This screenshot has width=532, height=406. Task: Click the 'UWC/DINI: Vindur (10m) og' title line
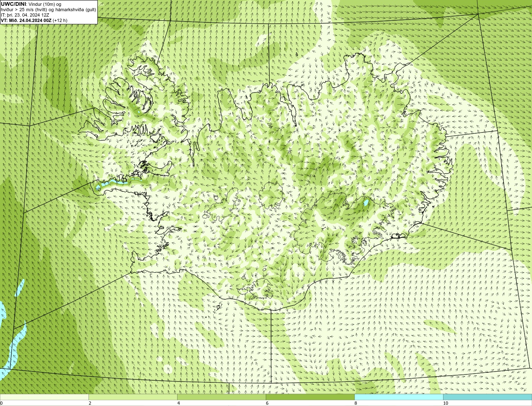[x=31, y=4]
